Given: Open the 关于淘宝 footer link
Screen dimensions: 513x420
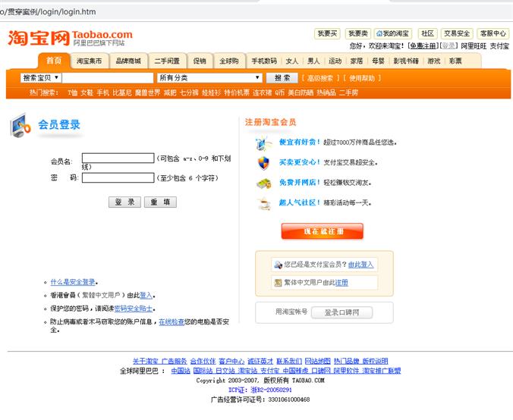Looking at the screenshot, I should (x=145, y=361).
